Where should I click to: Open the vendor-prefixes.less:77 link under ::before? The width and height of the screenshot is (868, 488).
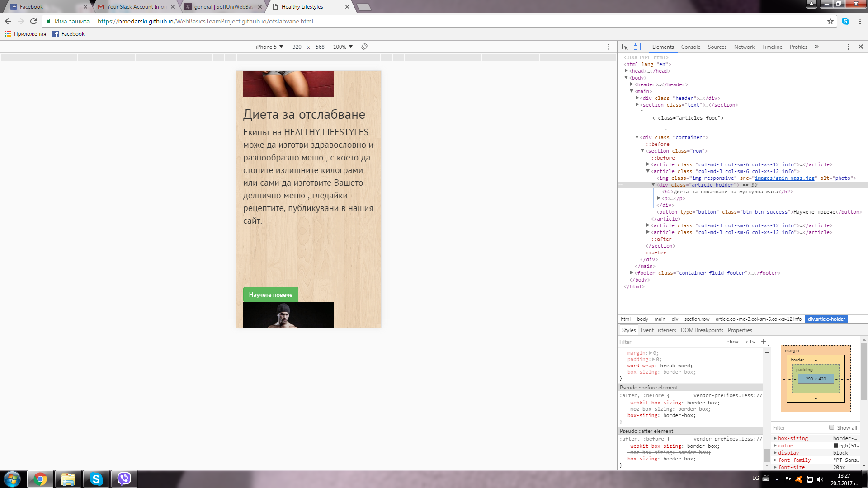tap(727, 395)
